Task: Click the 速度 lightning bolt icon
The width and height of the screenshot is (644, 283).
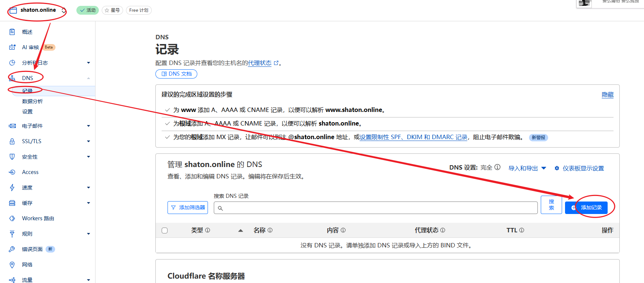Action: pos(12,188)
